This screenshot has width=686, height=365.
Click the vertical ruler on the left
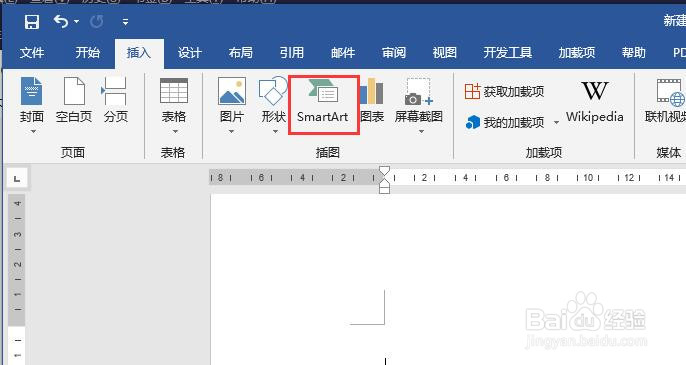click(17, 280)
